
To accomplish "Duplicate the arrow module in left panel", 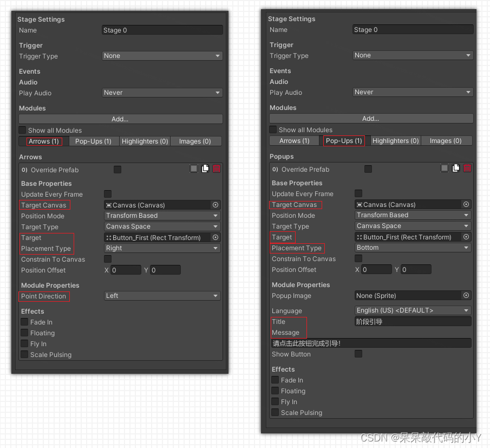I will [205, 169].
